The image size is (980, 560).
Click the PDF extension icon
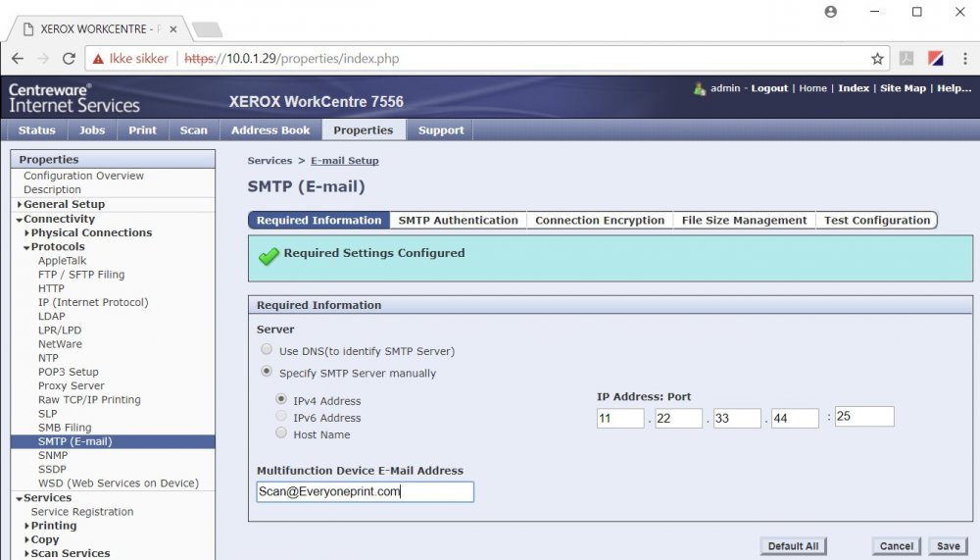click(907, 59)
